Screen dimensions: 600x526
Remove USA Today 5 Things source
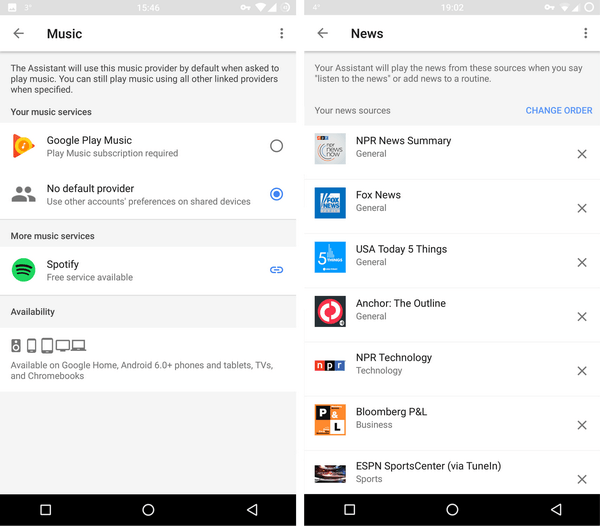click(582, 263)
